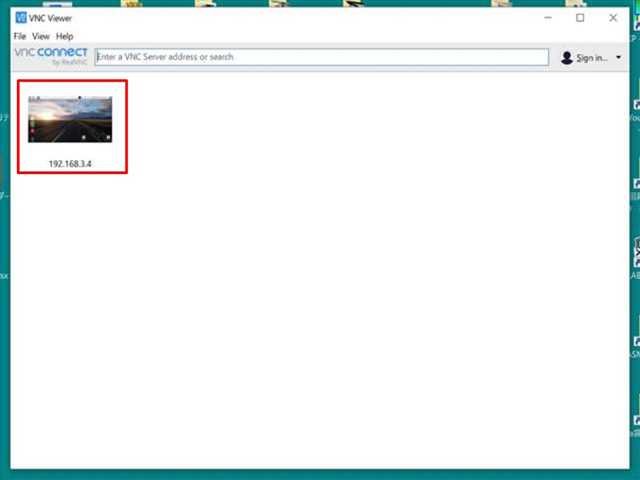Click the VNC Connect logo

[51, 53]
